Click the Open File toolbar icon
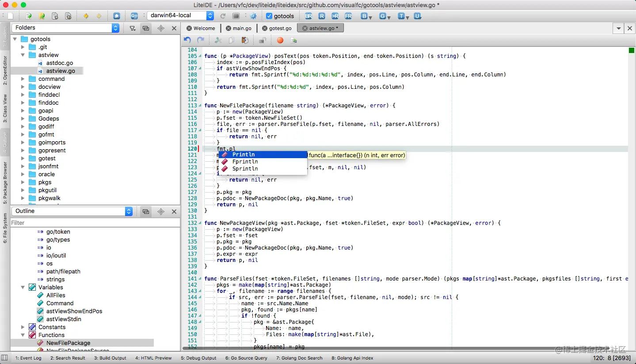The width and height of the screenshot is (636, 364). click(x=29, y=16)
